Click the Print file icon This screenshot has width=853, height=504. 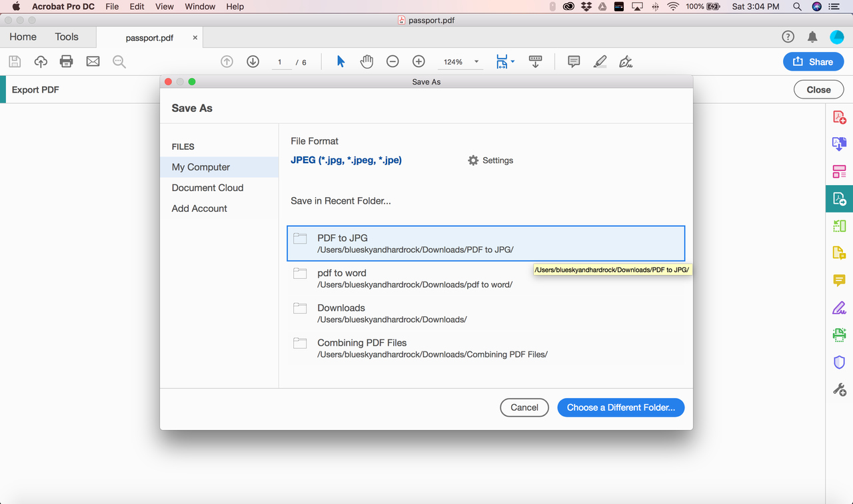tap(67, 62)
